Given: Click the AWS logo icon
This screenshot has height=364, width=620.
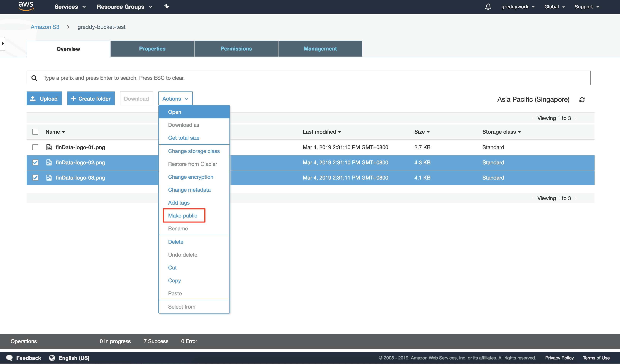Looking at the screenshot, I should 26,6.
